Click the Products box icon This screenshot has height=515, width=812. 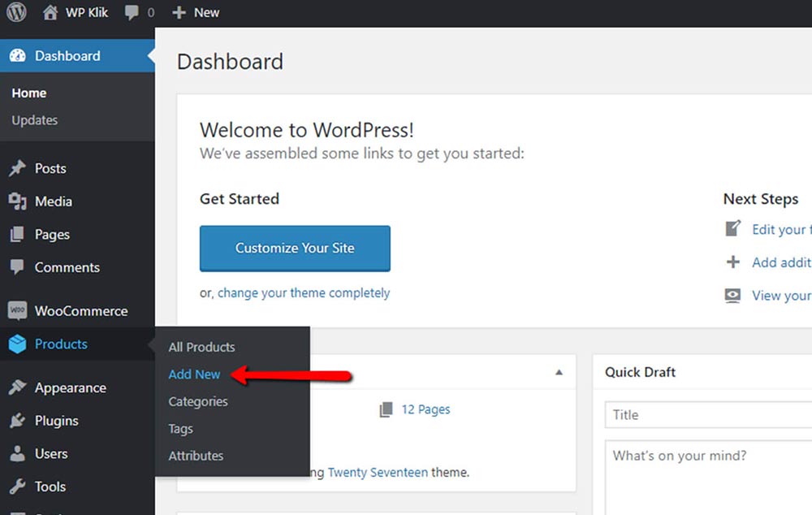point(17,344)
